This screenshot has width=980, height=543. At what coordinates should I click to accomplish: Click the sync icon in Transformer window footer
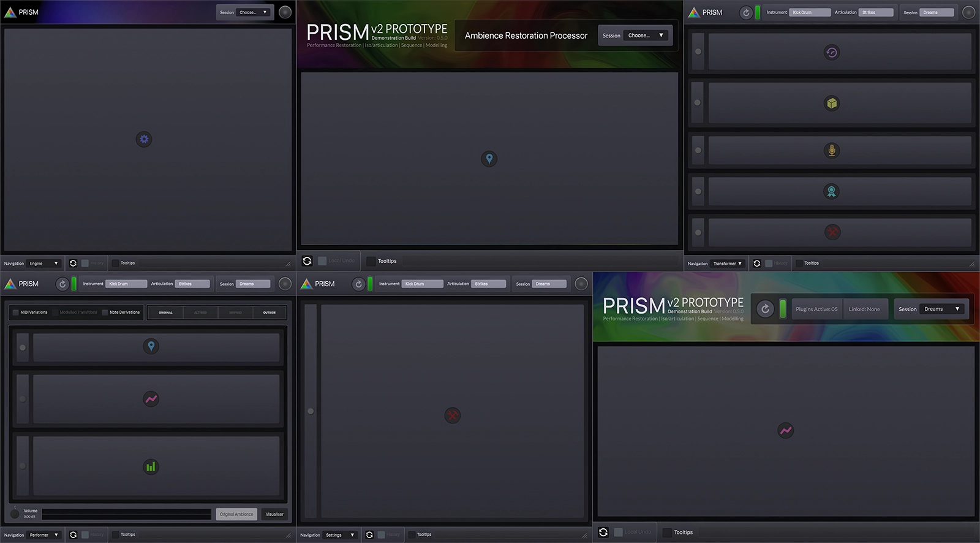[756, 263]
